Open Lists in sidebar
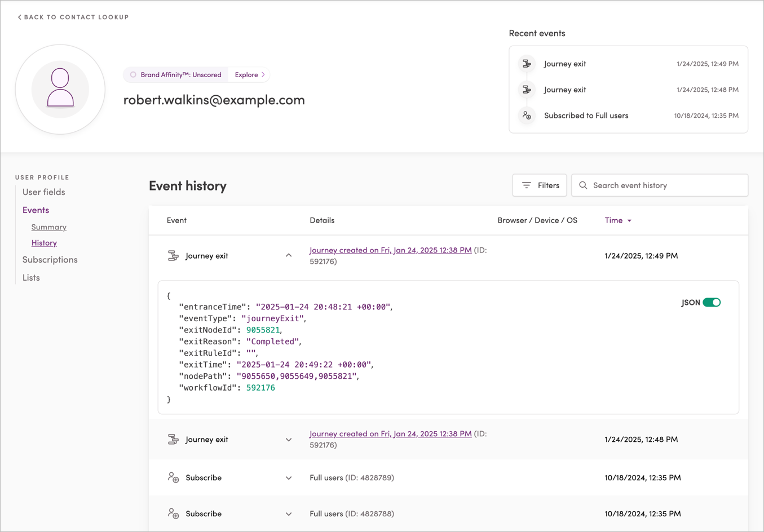This screenshot has width=764, height=532. (31, 278)
